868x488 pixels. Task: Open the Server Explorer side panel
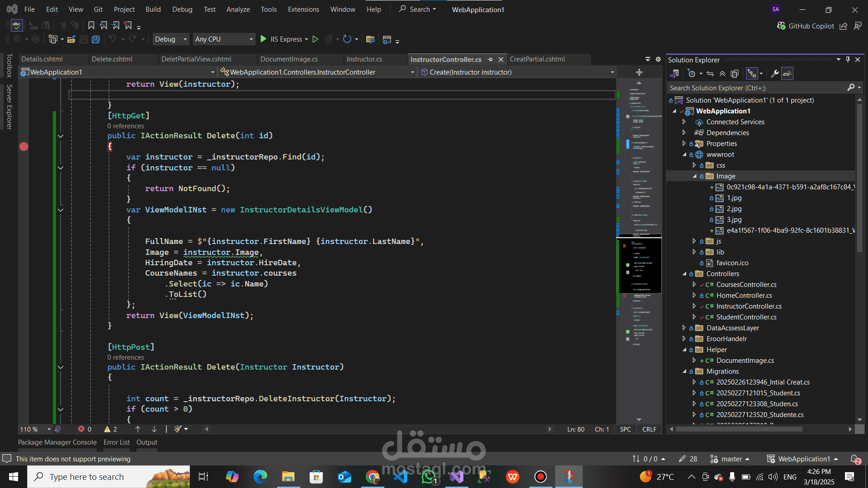[9, 107]
